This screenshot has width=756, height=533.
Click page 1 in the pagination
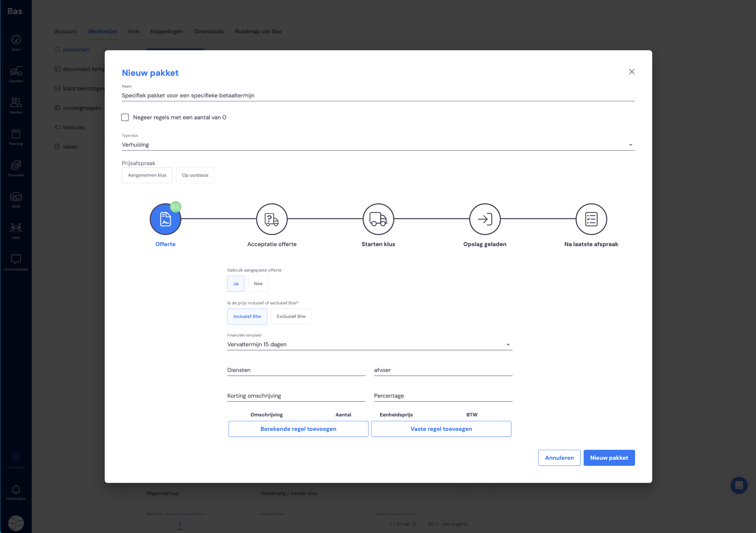tap(180, 524)
